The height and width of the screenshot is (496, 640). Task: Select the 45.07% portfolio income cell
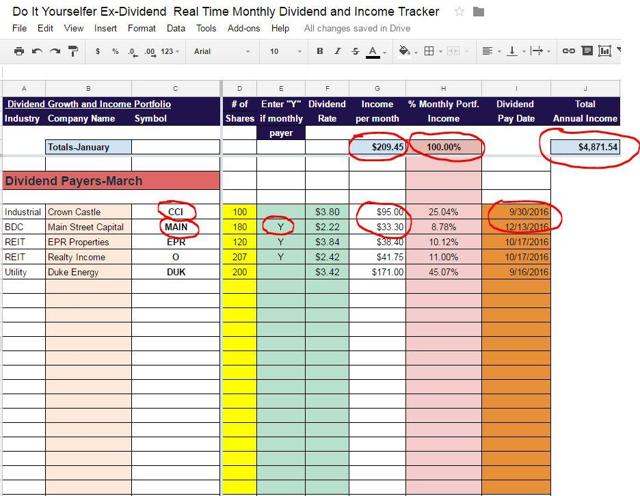point(444,272)
